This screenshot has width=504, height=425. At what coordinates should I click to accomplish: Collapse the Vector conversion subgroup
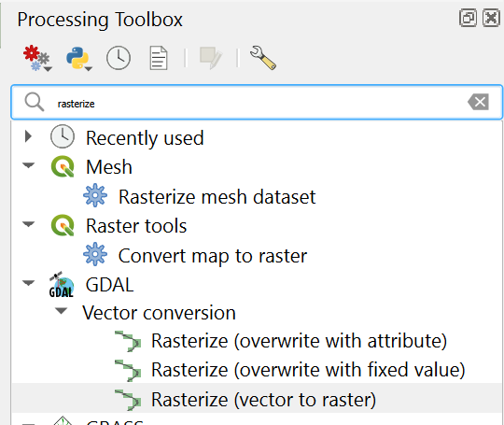(x=61, y=311)
